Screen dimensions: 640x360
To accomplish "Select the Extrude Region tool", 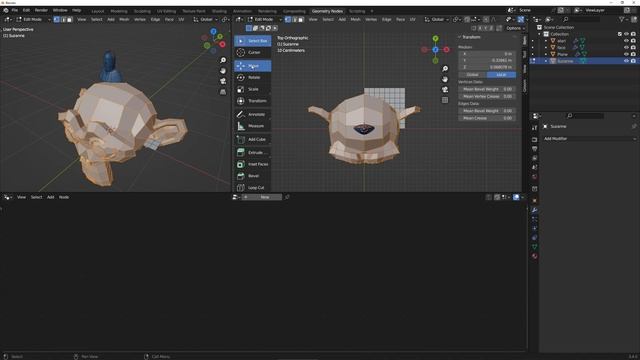I will click(x=253, y=152).
